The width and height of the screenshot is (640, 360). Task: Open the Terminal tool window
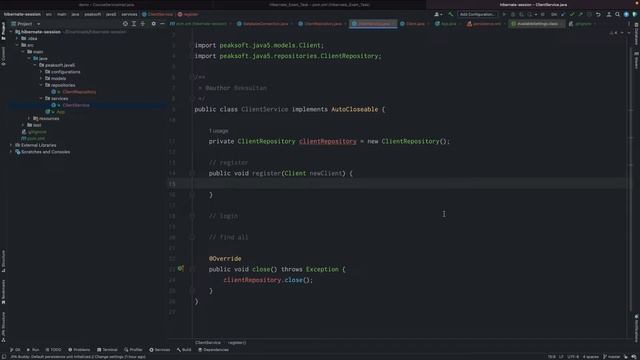(x=107, y=350)
